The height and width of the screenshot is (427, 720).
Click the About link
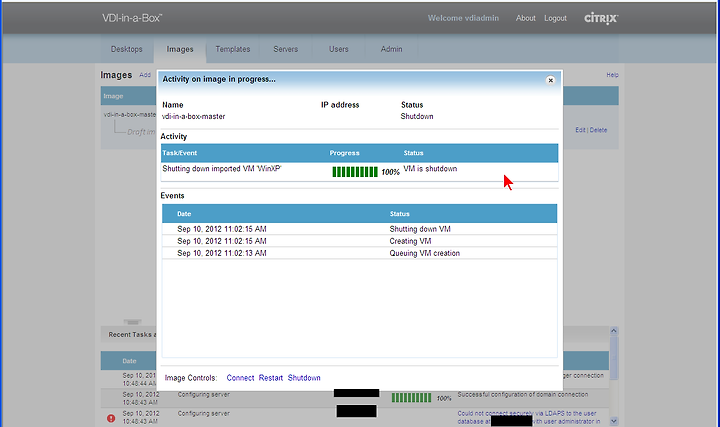(525, 18)
